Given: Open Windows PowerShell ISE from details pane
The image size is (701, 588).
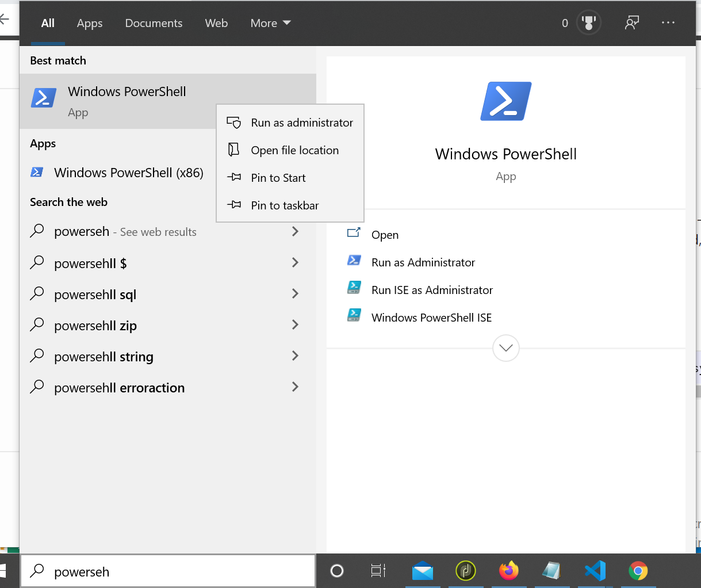Looking at the screenshot, I should click(x=431, y=318).
